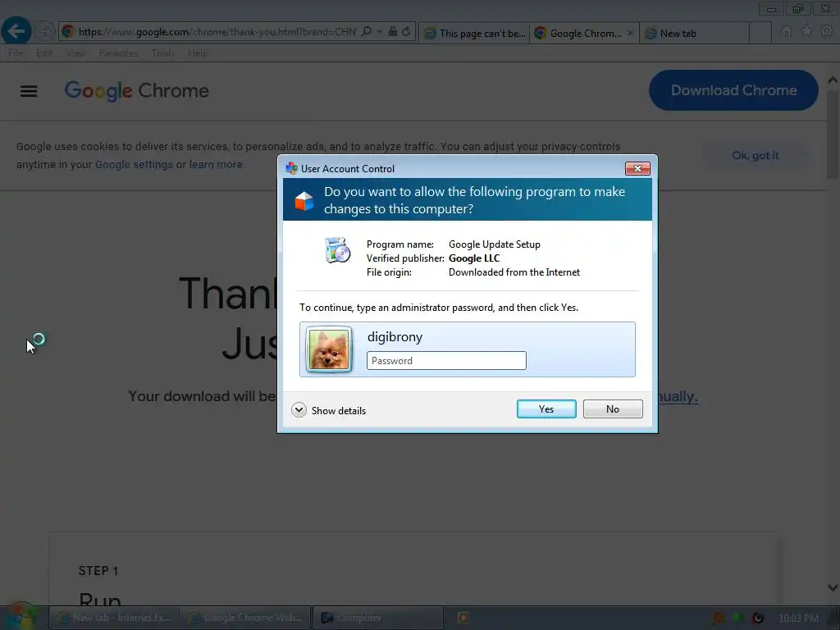Viewport: 840px width, 630px height.
Task: Click the Google Chrome logo
Action: click(137, 90)
